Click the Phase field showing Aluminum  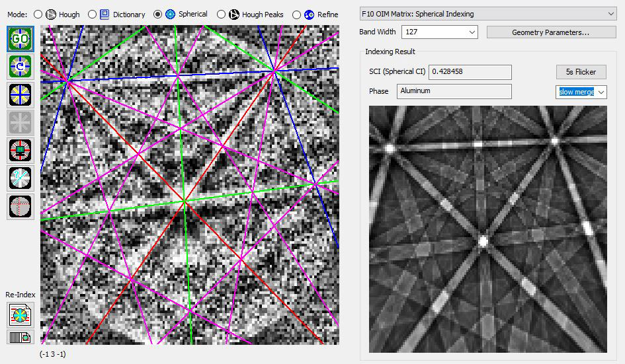pos(454,91)
